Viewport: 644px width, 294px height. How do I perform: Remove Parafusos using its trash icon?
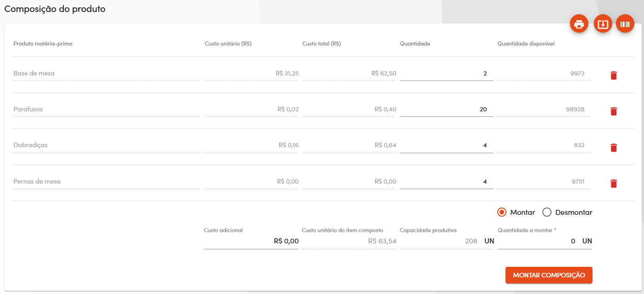(613, 111)
